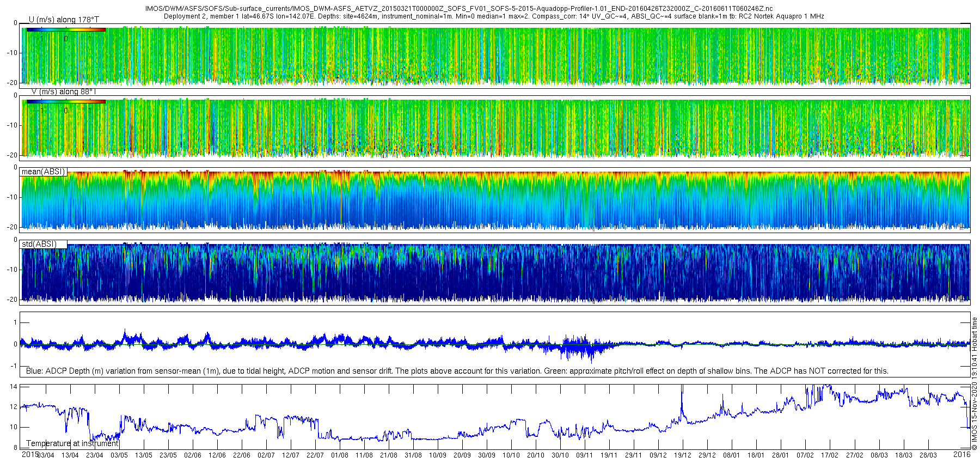
Task: Click the '23/04' date tick label
Action: (95, 455)
